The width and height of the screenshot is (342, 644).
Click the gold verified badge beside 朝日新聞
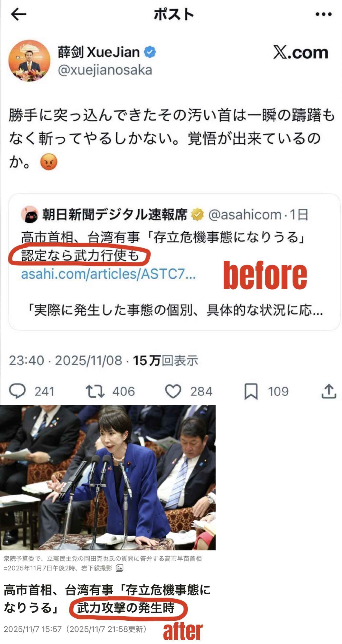pos(198,215)
